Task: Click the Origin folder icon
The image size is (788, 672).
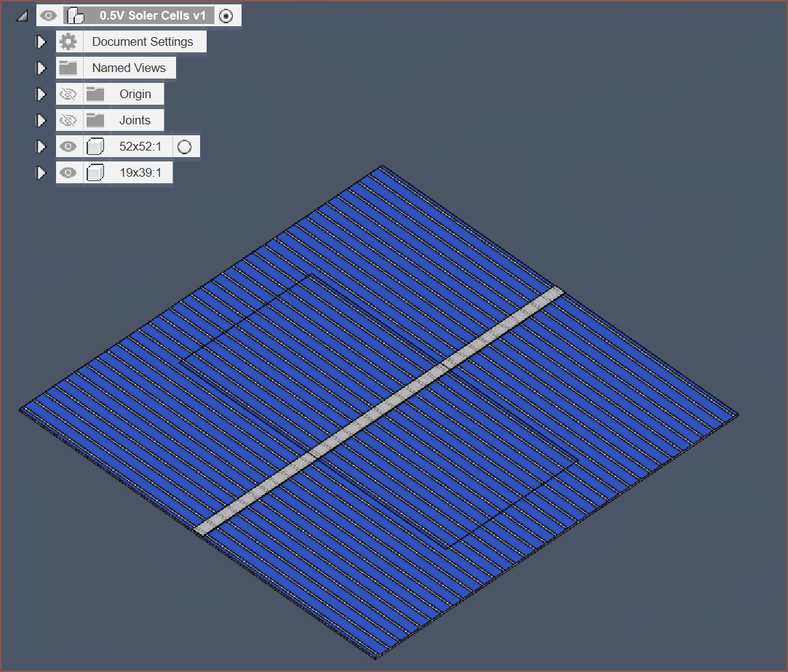Action: click(95, 94)
